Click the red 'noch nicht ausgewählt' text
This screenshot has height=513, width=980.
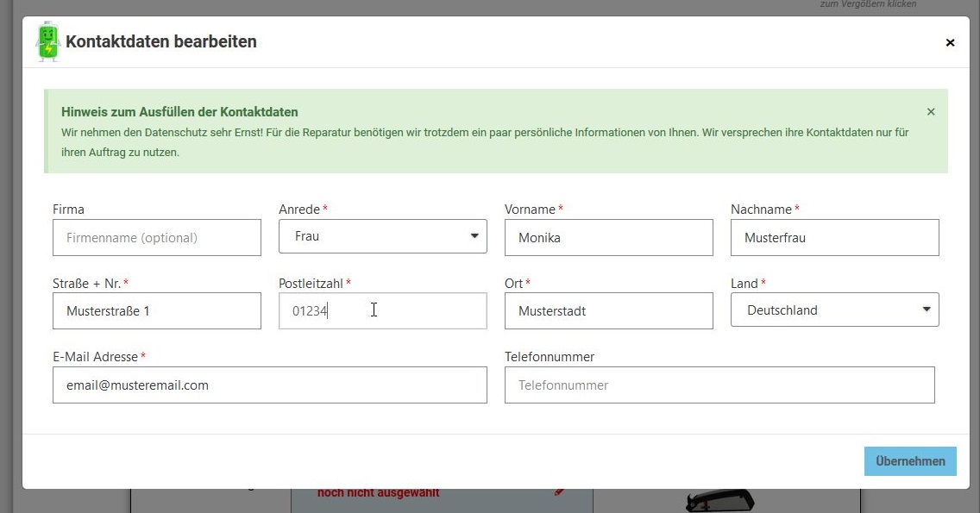coord(378,493)
